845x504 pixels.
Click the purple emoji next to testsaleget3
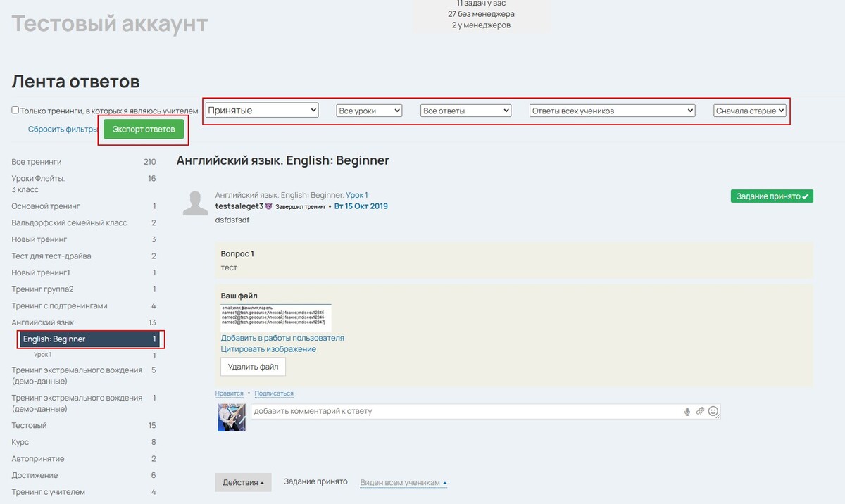coord(268,207)
